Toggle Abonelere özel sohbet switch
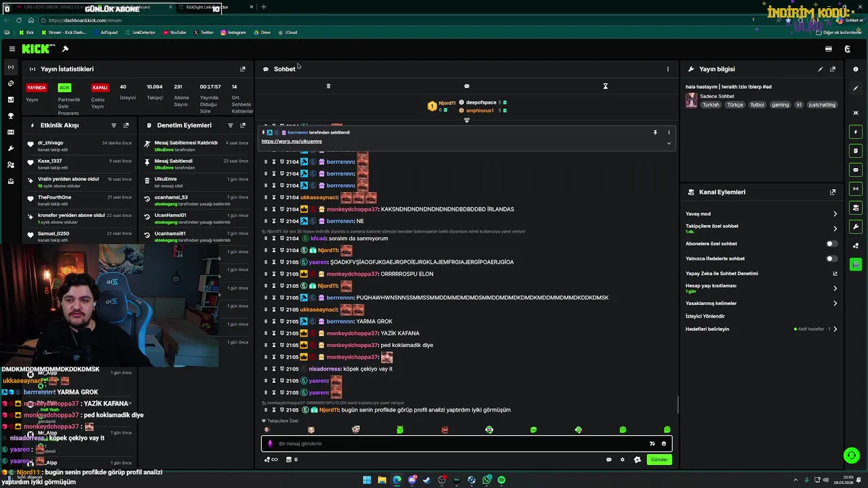The width and height of the screenshot is (868, 488). (x=831, y=244)
